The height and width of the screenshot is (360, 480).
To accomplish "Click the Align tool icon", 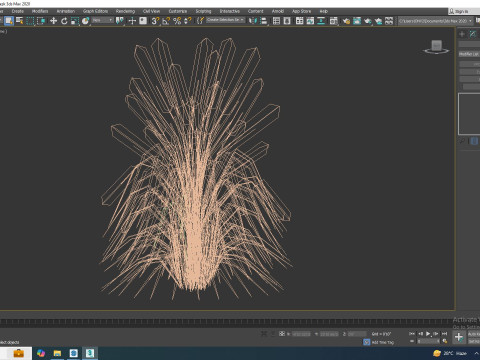I will [264, 21].
